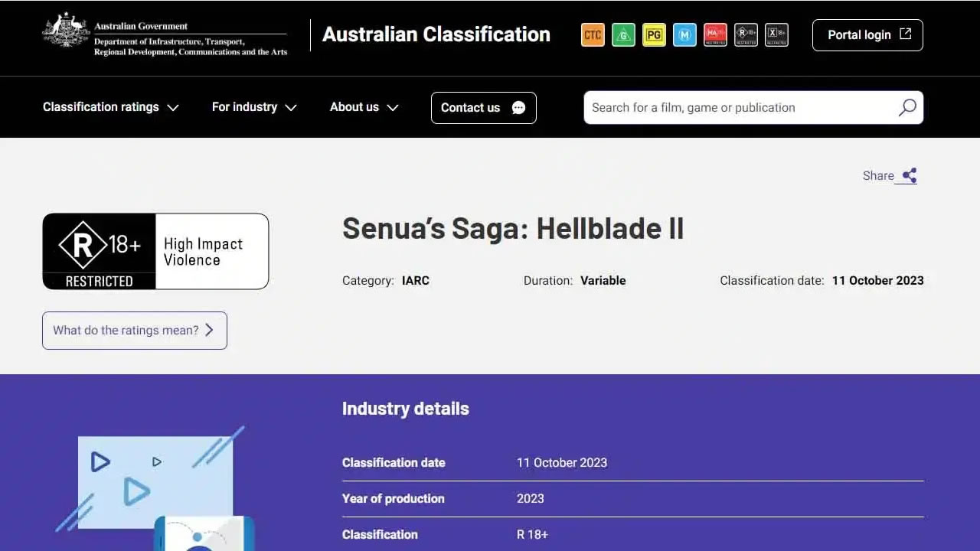Click the High Impact Violence advisory text
The image size is (980, 551).
pyautogui.click(x=203, y=252)
